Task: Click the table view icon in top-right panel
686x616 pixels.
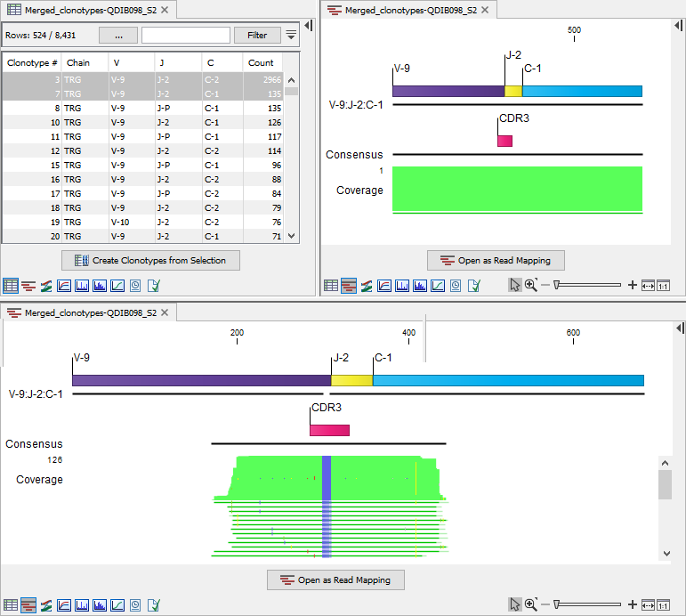Action: 331,286
